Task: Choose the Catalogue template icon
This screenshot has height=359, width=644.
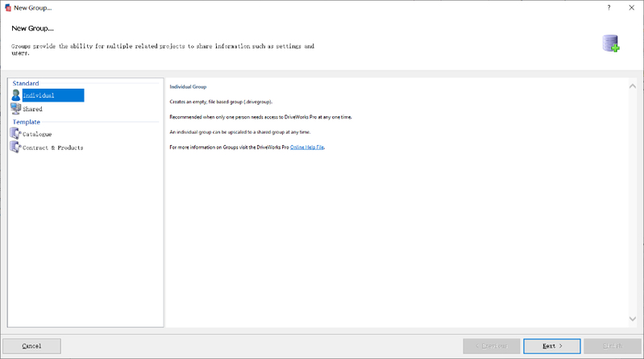Action: tap(15, 134)
